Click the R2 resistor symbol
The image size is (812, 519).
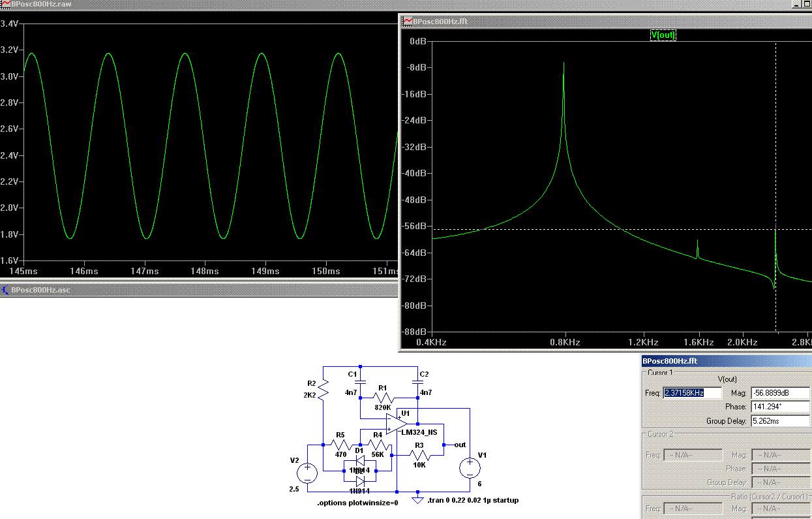[323, 390]
